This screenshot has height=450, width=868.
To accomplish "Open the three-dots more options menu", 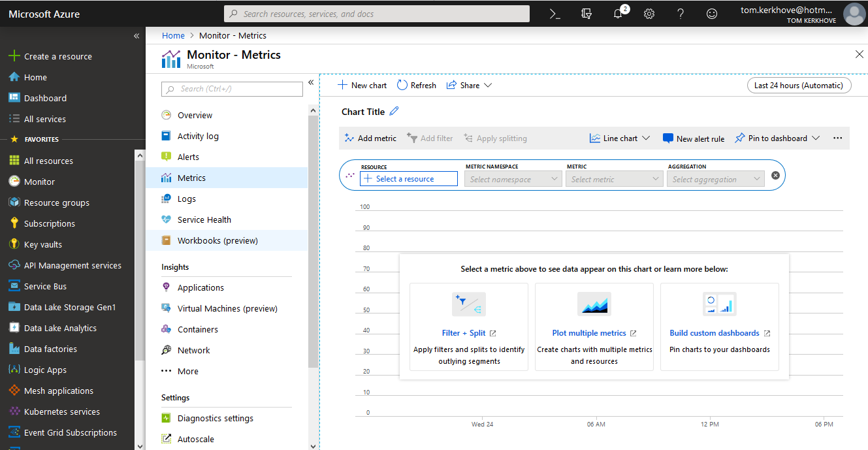I will click(837, 138).
